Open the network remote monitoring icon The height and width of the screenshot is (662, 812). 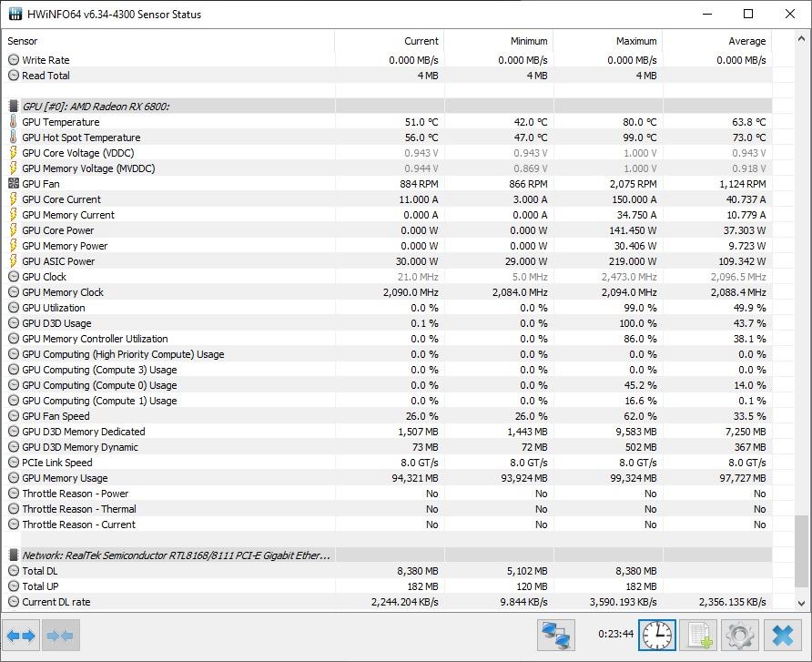pyautogui.click(x=555, y=635)
